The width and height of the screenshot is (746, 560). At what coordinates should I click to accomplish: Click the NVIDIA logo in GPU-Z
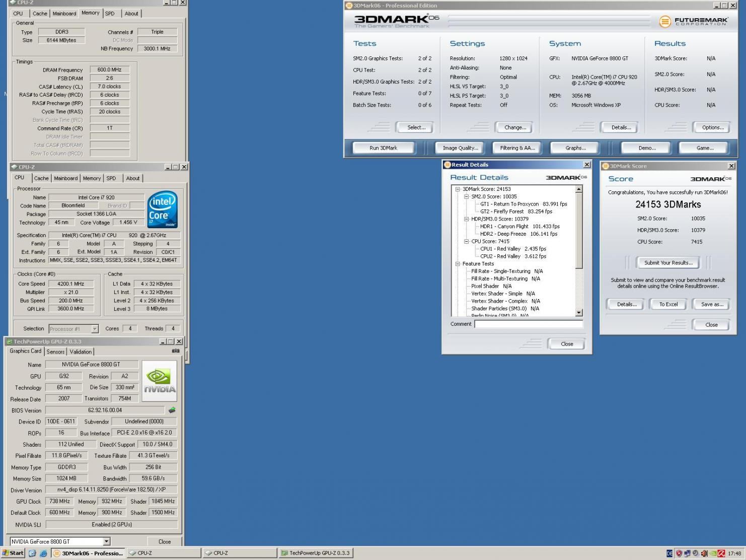[159, 381]
